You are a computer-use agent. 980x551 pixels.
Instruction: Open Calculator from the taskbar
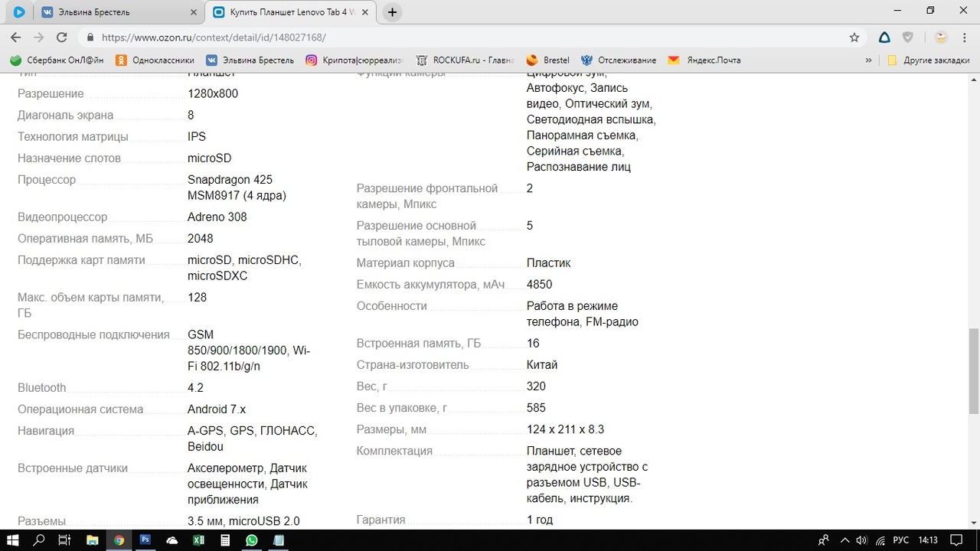click(x=225, y=540)
